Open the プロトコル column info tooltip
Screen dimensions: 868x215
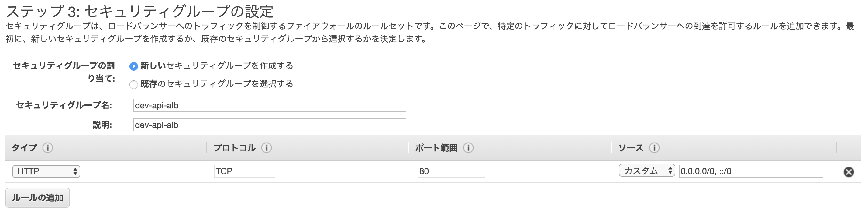click(x=266, y=147)
